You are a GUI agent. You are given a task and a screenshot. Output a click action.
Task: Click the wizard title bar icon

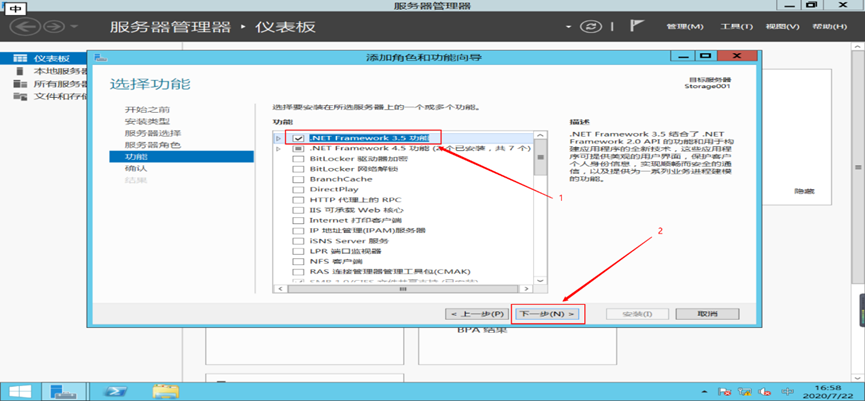[100, 57]
